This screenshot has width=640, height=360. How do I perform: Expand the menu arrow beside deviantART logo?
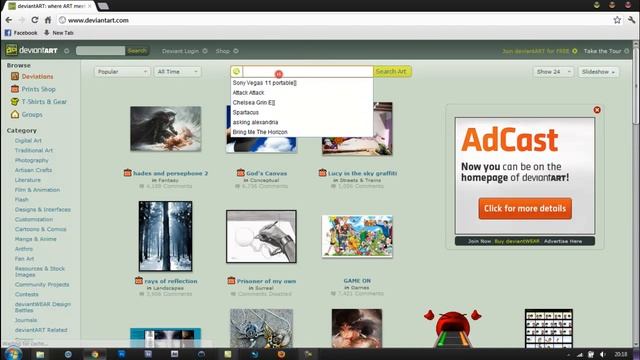click(67, 51)
